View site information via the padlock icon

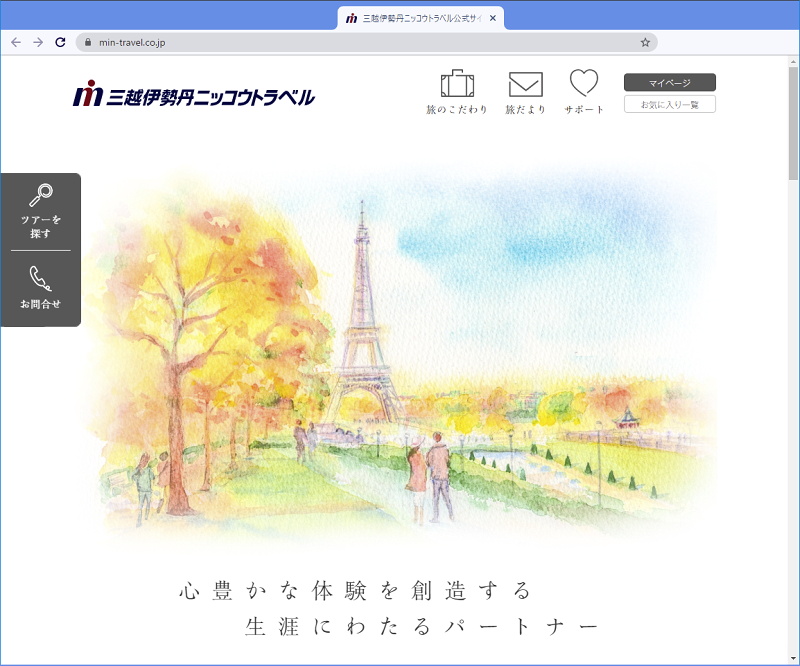(x=88, y=42)
